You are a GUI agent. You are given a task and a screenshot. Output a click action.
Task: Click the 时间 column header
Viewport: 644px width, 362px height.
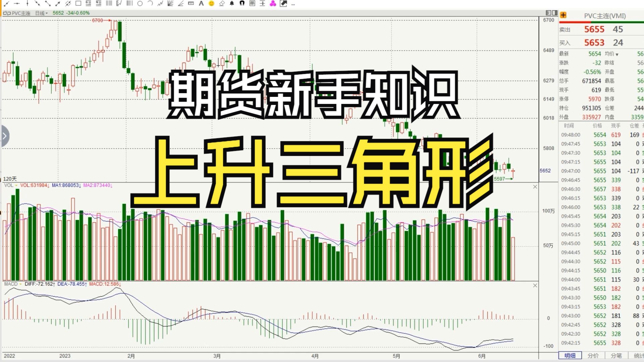pyautogui.click(x=569, y=126)
